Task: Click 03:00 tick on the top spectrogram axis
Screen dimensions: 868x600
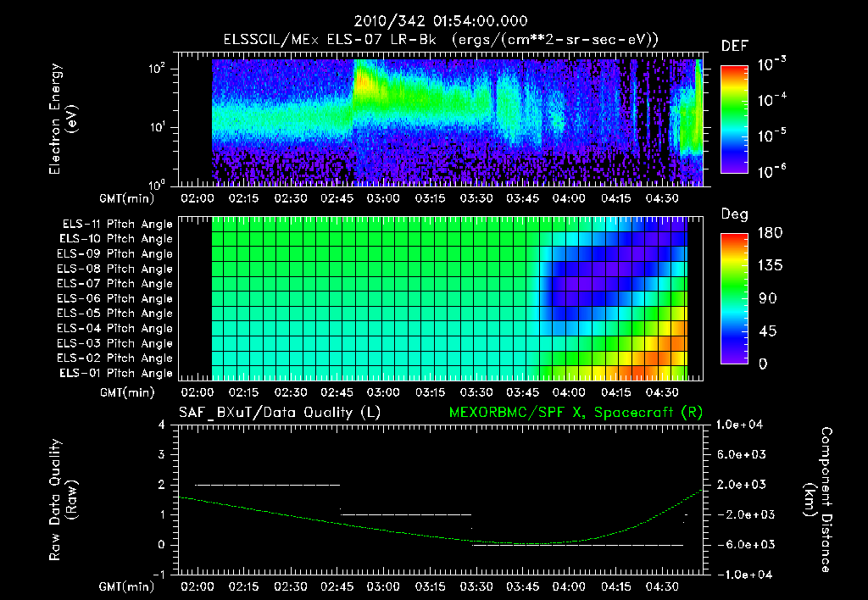Action: click(x=383, y=198)
